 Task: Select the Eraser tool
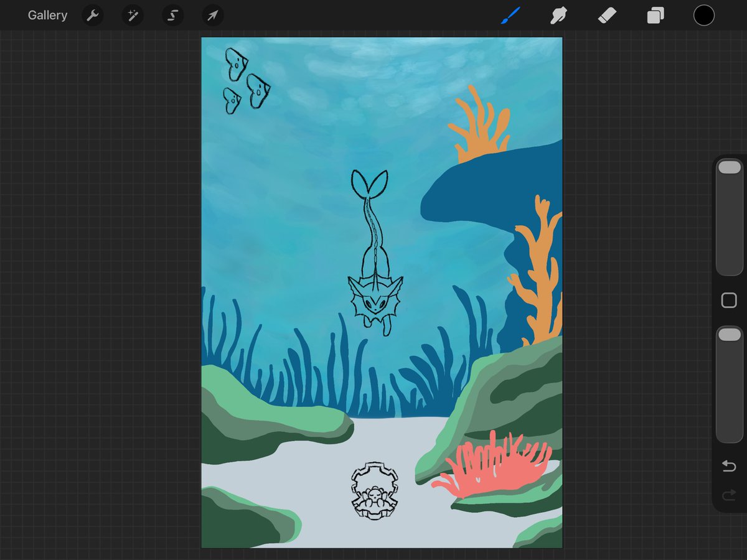pos(607,16)
